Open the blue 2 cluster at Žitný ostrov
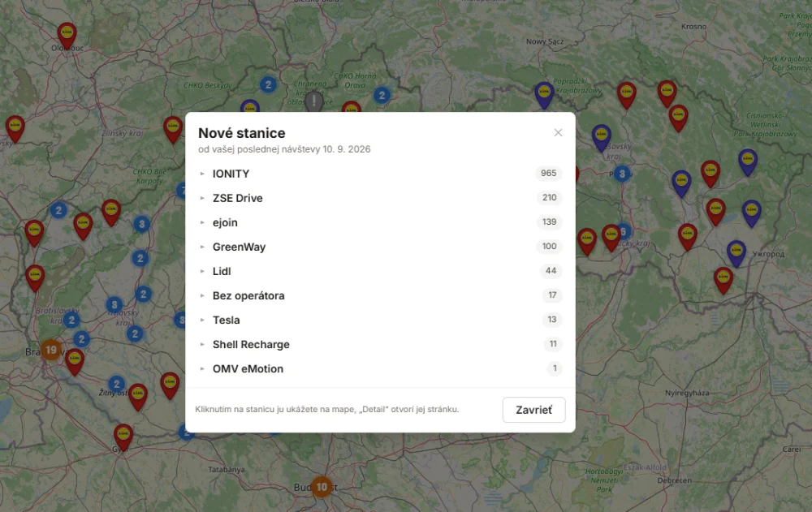Viewport: 812px width, 512px height. (x=116, y=384)
